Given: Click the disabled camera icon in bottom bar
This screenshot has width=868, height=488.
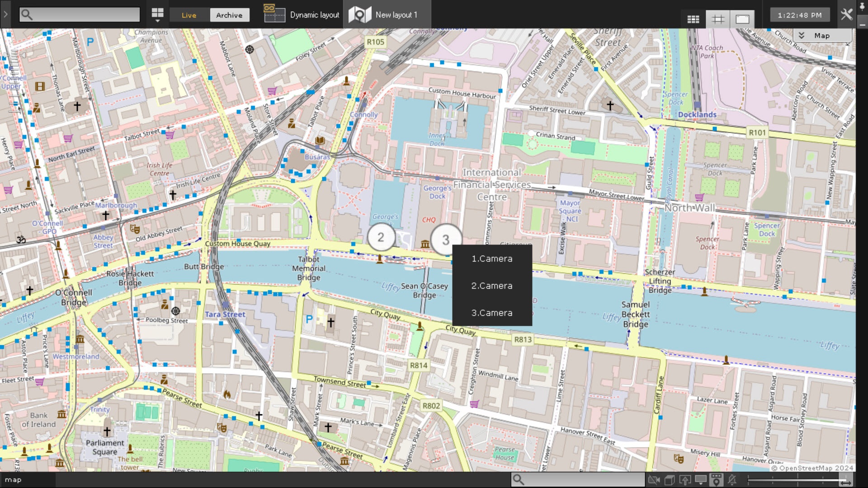Looking at the screenshot, I should point(653,480).
